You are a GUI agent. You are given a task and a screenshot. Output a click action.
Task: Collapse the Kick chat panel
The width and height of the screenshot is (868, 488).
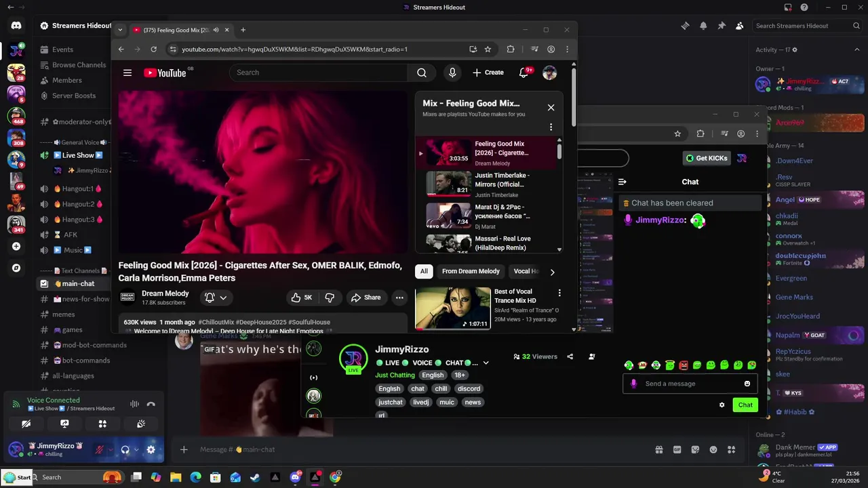click(x=622, y=182)
